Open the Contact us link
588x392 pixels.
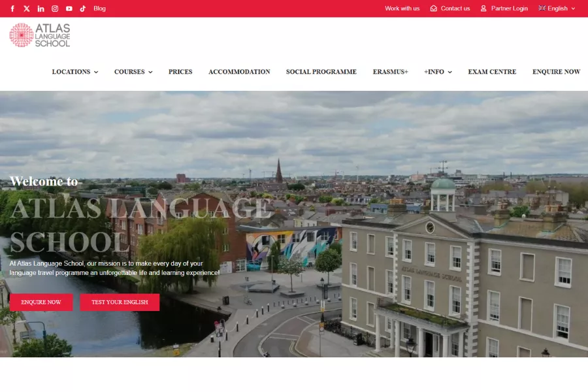(x=455, y=8)
